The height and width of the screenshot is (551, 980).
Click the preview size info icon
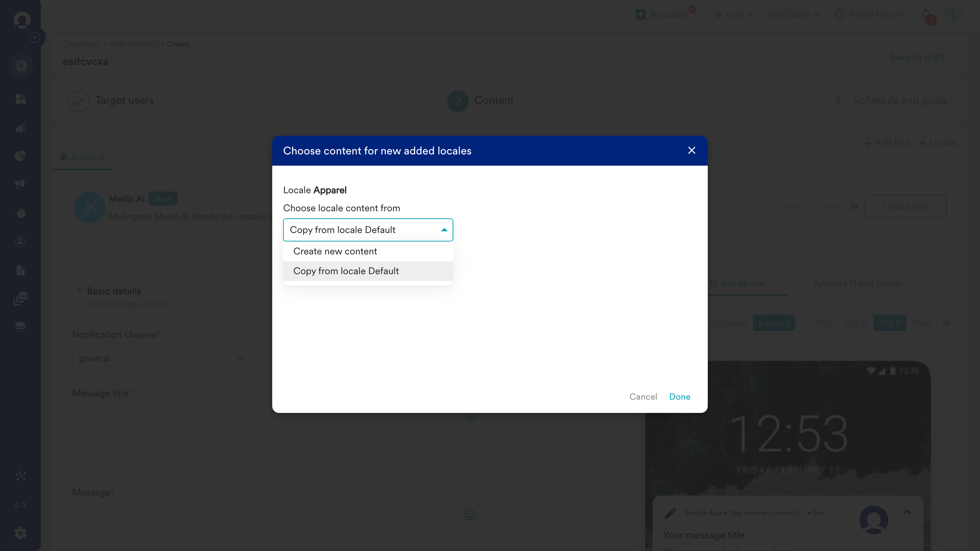click(x=946, y=323)
